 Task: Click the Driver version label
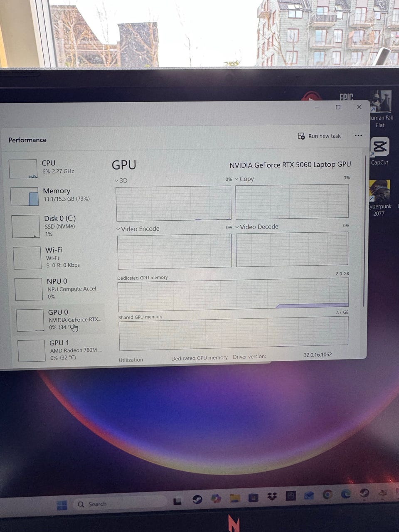click(x=249, y=357)
